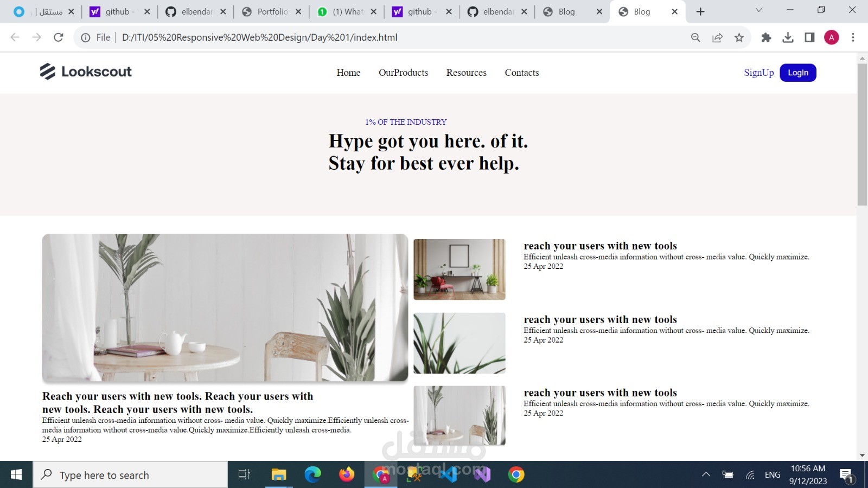Open the OurProducts nav link
Viewport: 868px width, 488px height.
pyautogui.click(x=403, y=73)
